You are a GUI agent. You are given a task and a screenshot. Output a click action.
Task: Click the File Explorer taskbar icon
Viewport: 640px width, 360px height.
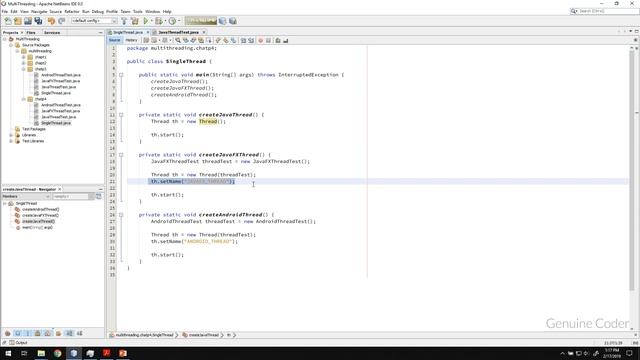point(41,353)
